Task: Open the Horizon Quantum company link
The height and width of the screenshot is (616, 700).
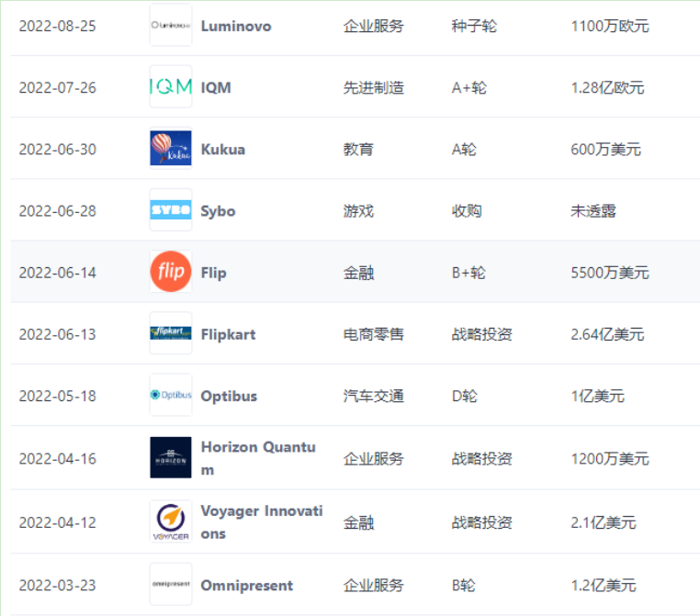Action: (258, 458)
